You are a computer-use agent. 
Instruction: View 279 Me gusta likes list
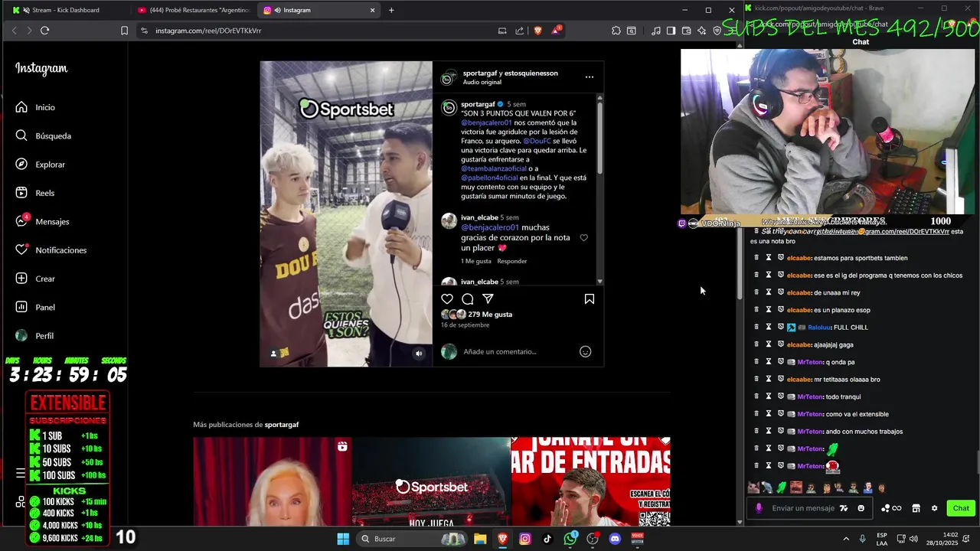point(490,315)
